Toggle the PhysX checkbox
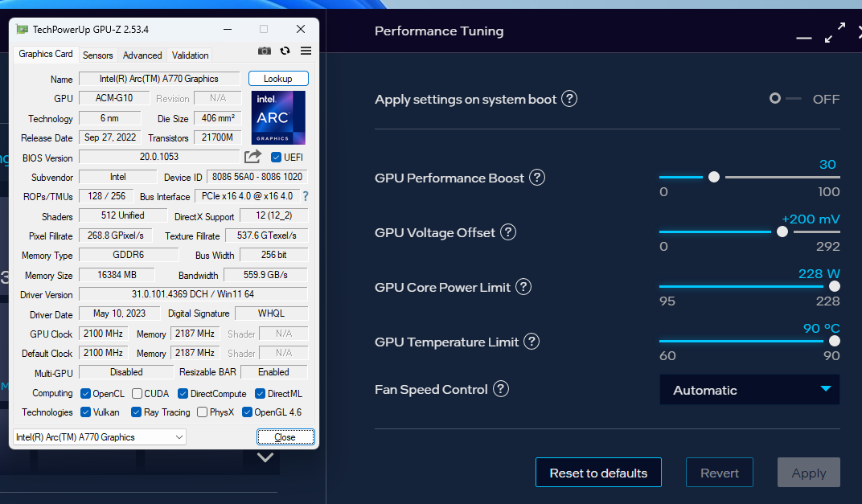 [x=203, y=412]
